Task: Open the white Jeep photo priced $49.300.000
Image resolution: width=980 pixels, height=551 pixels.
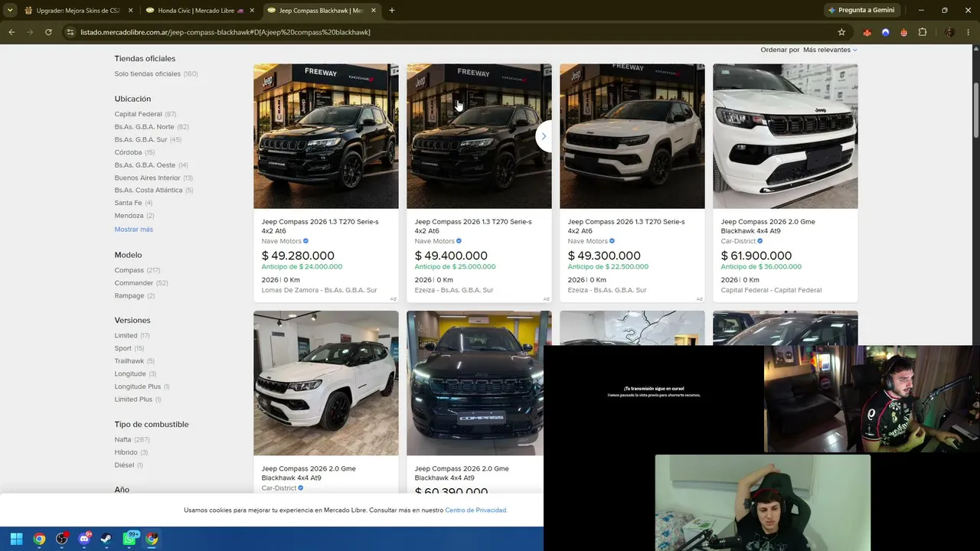Action: (x=632, y=136)
